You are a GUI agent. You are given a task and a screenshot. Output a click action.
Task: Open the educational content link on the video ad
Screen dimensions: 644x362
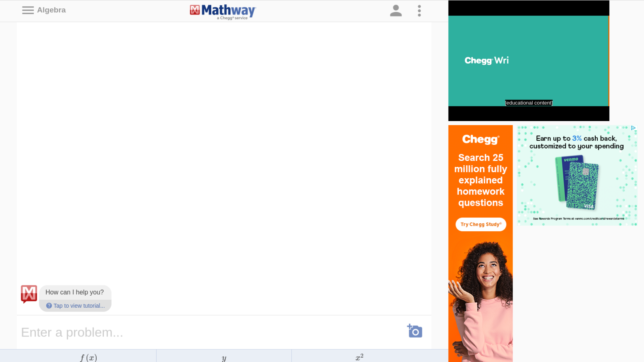pos(529,103)
